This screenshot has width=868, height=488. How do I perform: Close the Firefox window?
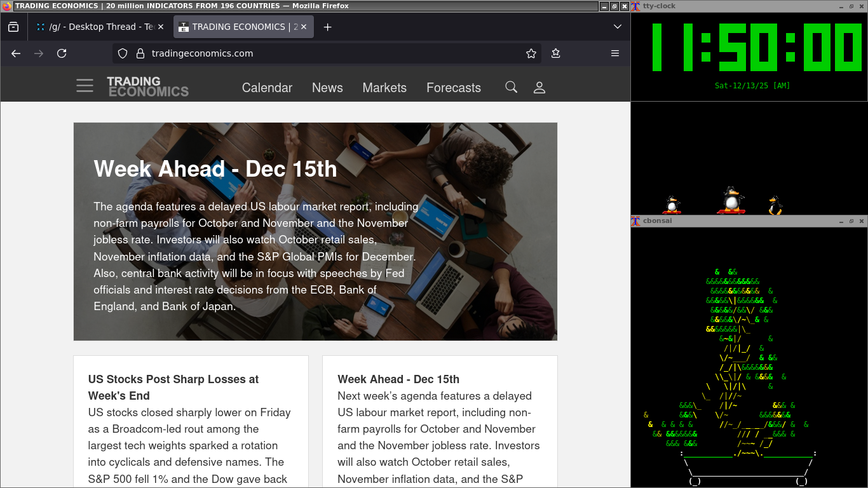(625, 6)
